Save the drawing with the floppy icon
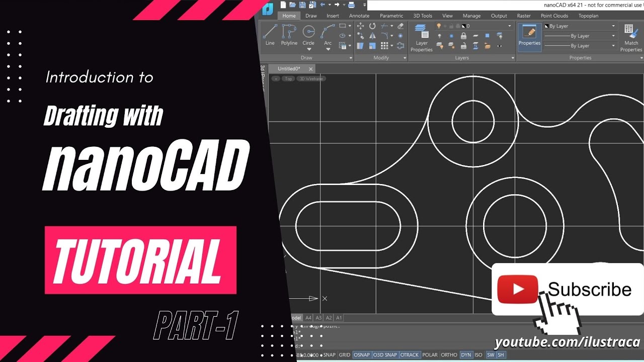Screen dimensions: 644x362 tap(302, 5)
